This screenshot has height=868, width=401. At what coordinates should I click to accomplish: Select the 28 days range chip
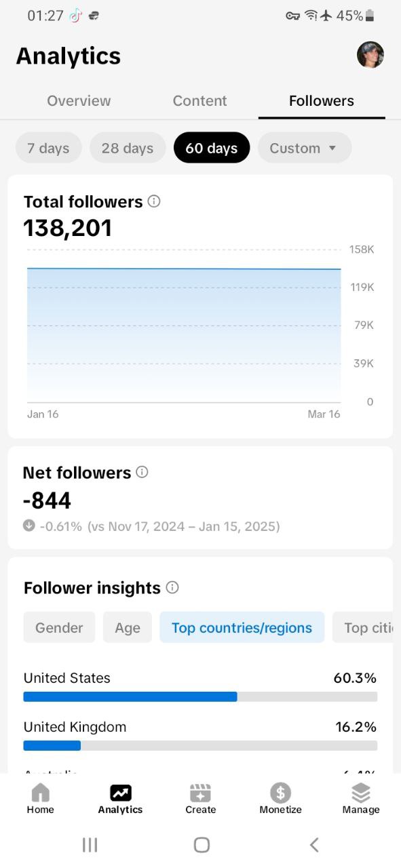pyautogui.click(x=128, y=148)
